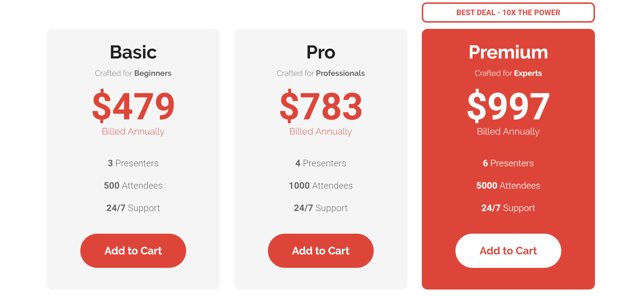Click the $783 price
Image resolution: width=644 pixels, height=296 pixels.
321,106
